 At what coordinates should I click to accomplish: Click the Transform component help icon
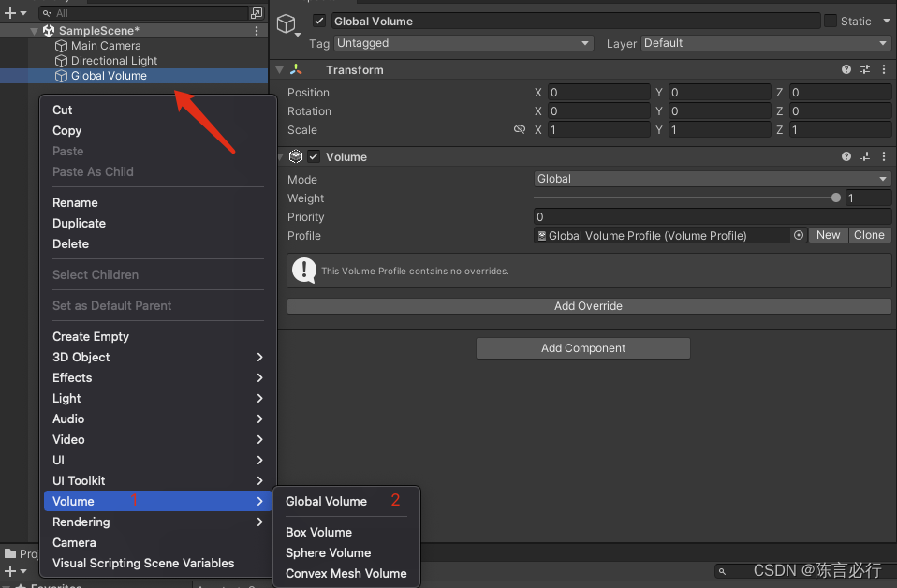pyautogui.click(x=846, y=70)
